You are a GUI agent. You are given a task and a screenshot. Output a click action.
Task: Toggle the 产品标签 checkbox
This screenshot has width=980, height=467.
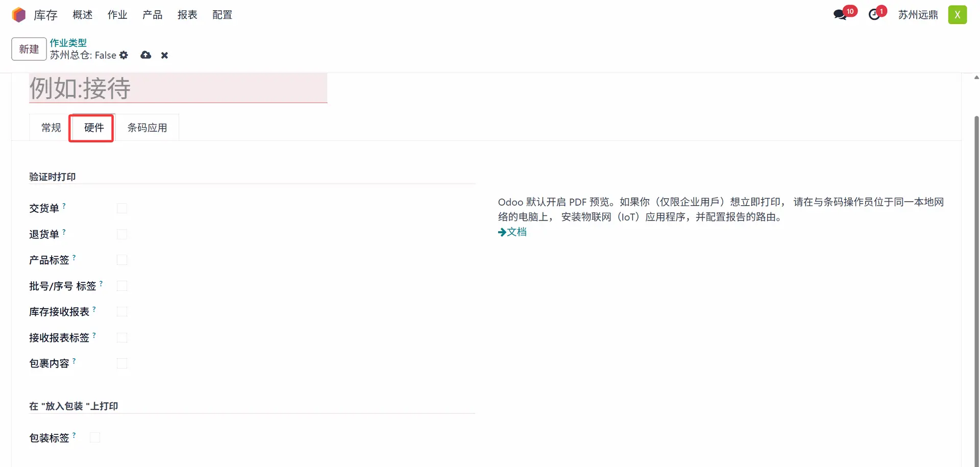coord(122,260)
